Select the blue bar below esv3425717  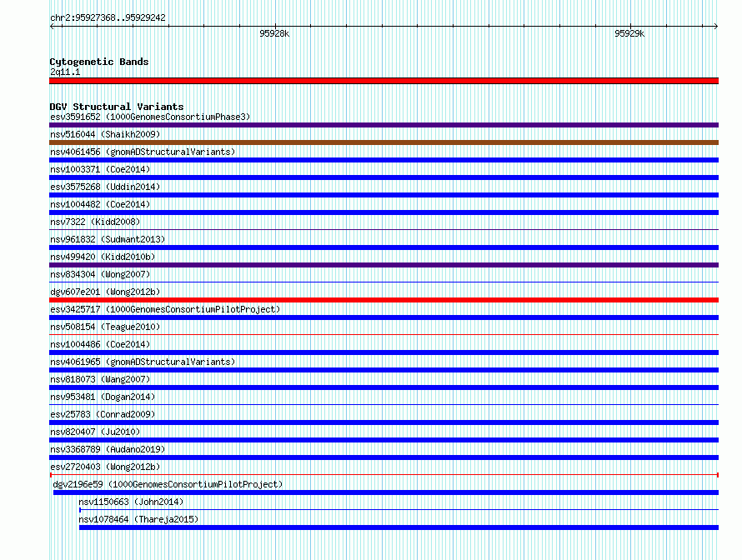click(384, 317)
